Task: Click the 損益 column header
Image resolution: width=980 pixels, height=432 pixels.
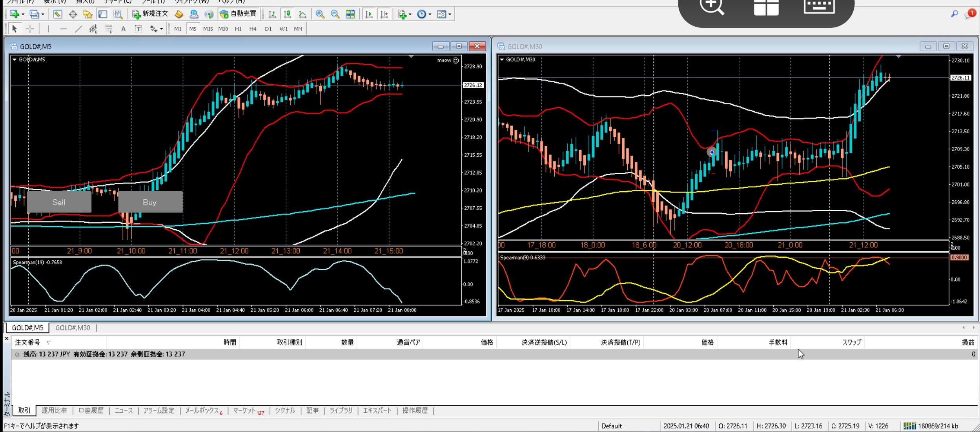Action: (x=967, y=342)
